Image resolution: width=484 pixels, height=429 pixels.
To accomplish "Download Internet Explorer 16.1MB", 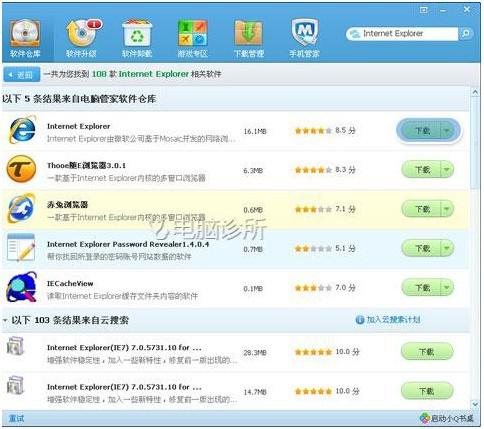I will [x=421, y=131].
